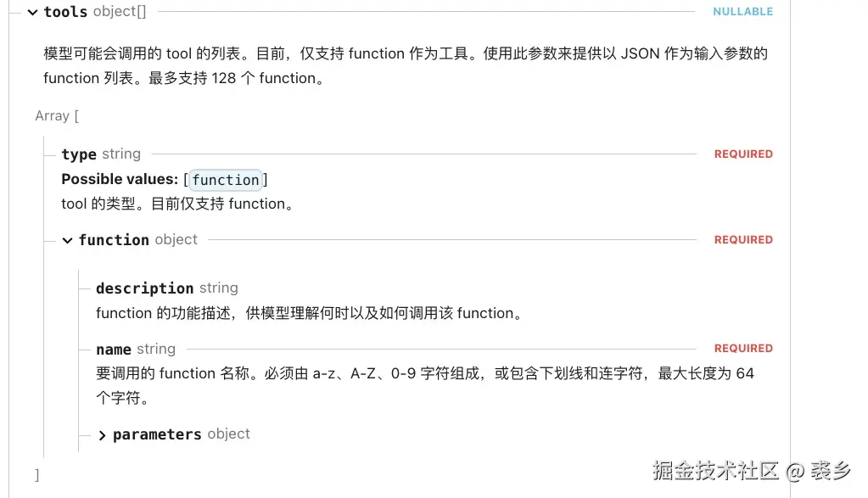The image size is (868, 498).
Task: Click the type property name
Action: [78, 154]
